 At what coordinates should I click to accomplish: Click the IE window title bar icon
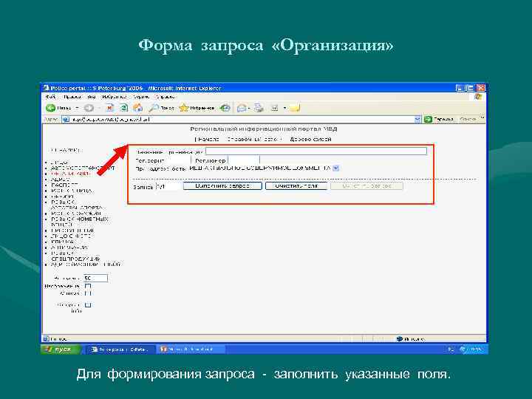[47, 88]
